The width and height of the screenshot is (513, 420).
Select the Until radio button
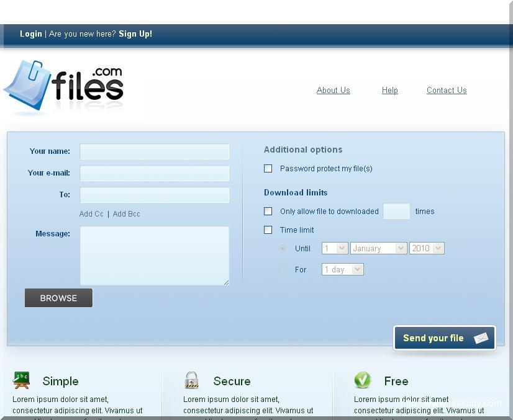coord(283,248)
